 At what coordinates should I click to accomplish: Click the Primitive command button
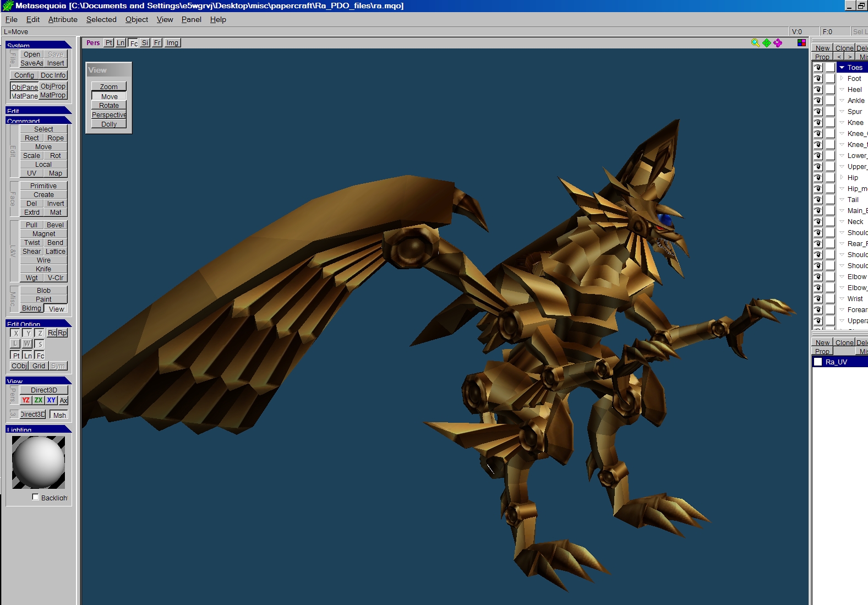tap(43, 186)
